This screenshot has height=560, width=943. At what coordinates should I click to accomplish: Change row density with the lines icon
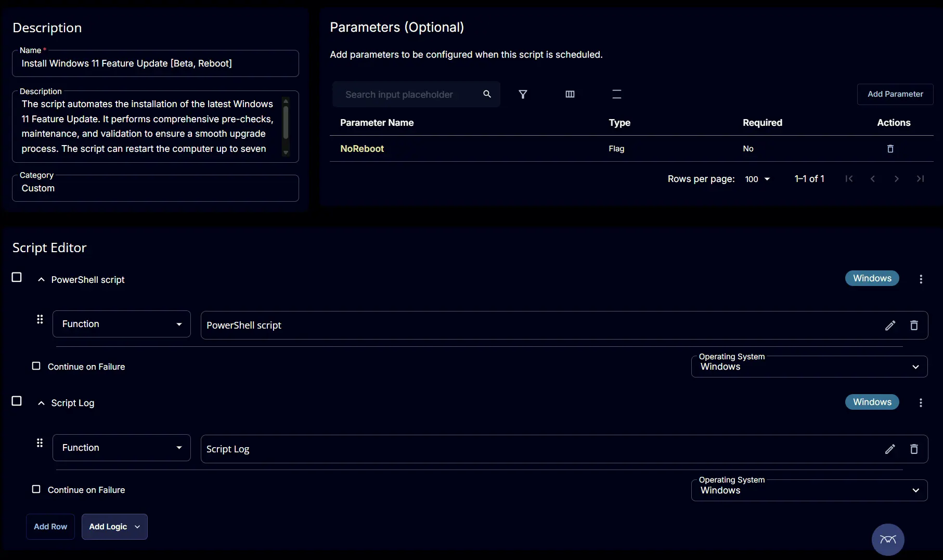point(617,94)
